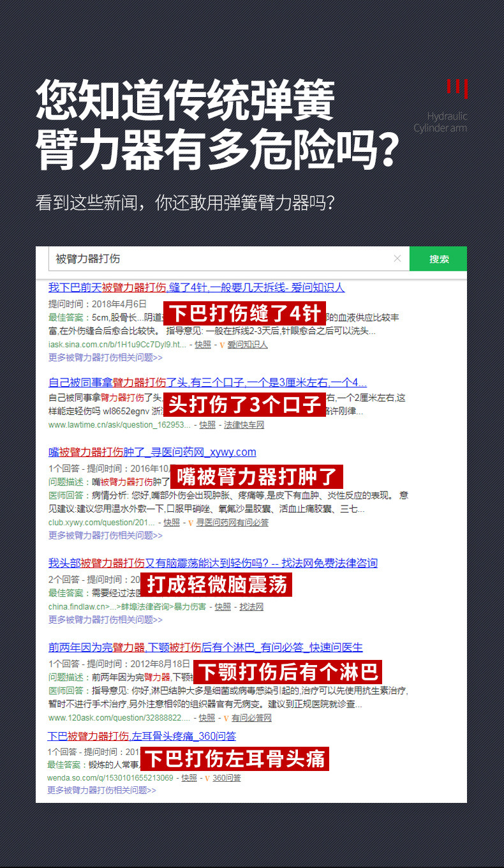Screen dimensions: 504x868
Task: Open 快照 for the www.120ask.com result
Action: [207, 717]
